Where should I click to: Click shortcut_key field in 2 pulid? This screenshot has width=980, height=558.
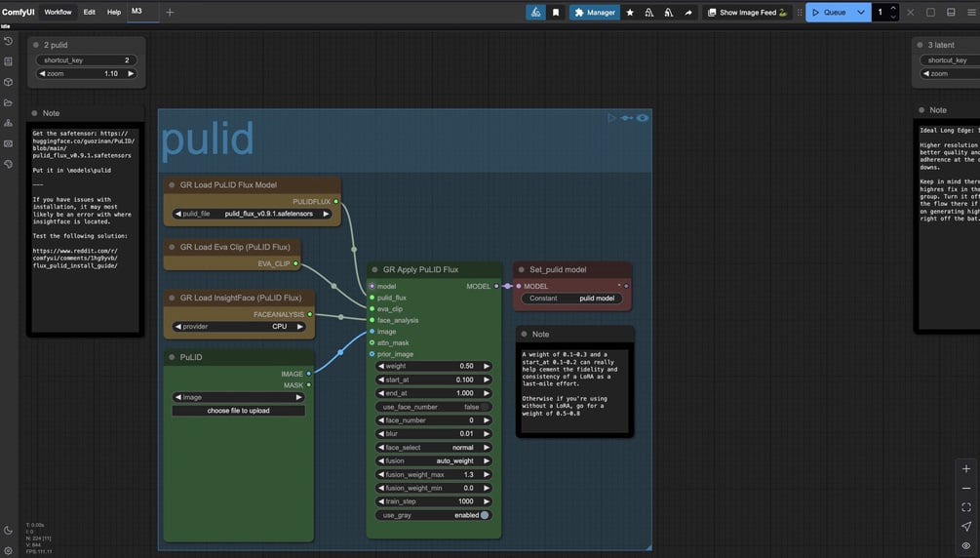coord(86,60)
